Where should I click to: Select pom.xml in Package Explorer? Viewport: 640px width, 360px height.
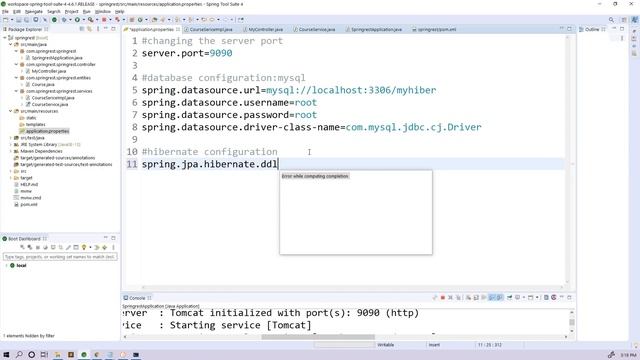point(29,204)
